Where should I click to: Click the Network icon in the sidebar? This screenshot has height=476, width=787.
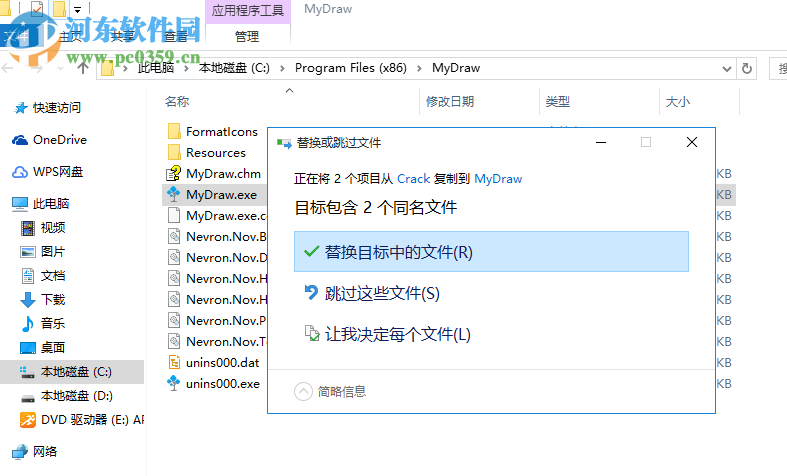click(20, 452)
